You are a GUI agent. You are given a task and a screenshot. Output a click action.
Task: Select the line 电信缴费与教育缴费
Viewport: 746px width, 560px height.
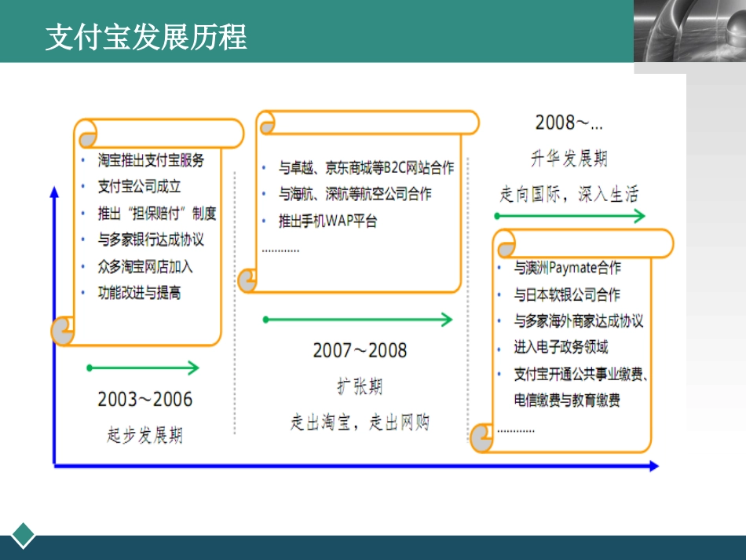point(567,400)
